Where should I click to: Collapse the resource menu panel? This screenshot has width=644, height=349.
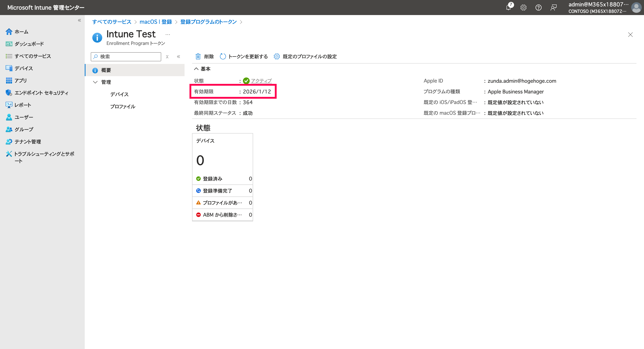179,57
